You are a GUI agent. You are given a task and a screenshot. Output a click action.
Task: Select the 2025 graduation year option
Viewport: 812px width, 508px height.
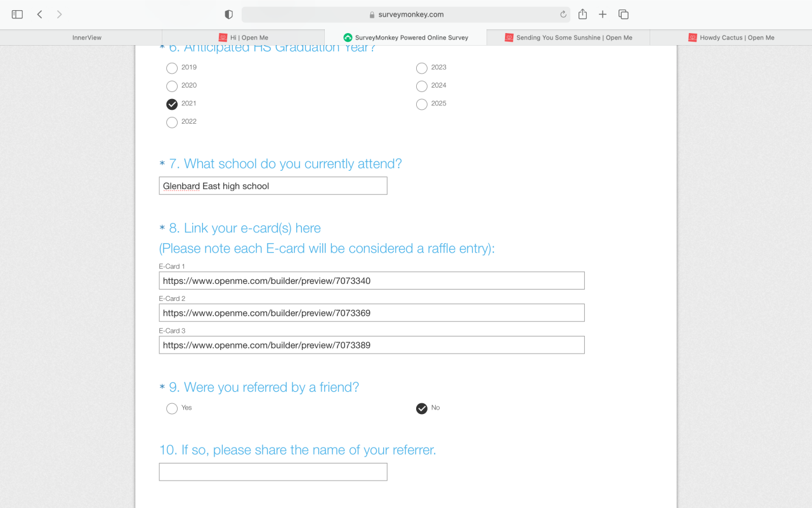coord(422,105)
